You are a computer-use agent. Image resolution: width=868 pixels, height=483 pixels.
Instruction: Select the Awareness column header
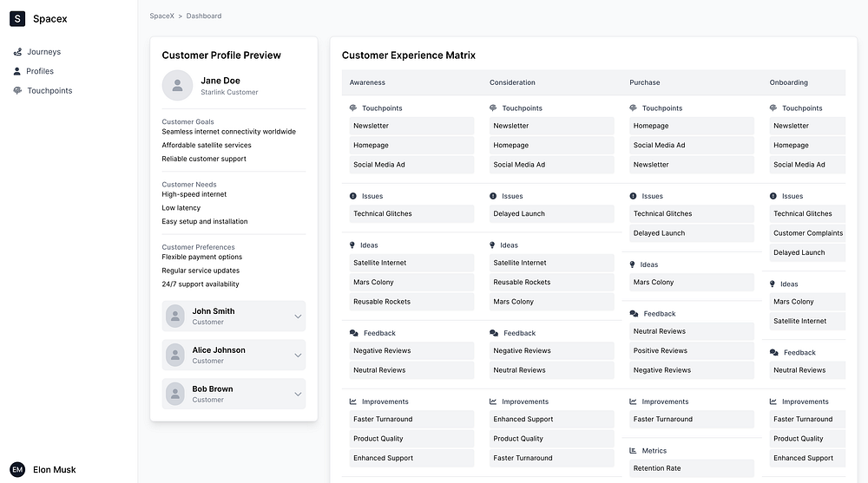tap(367, 82)
